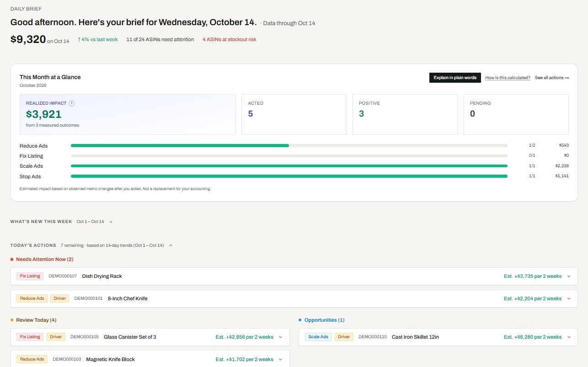
Task: Click the Fix Listing progress bar
Action: 289,156
